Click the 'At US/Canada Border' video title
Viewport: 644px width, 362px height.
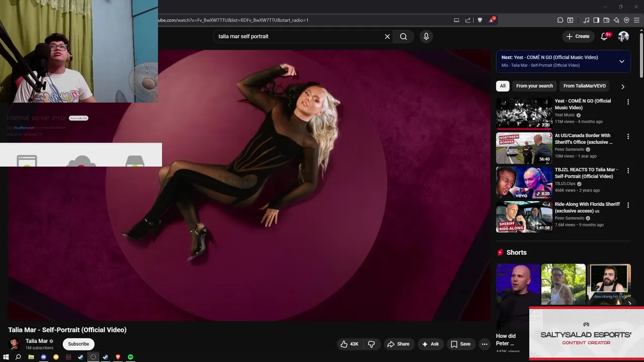click(584, 139)
